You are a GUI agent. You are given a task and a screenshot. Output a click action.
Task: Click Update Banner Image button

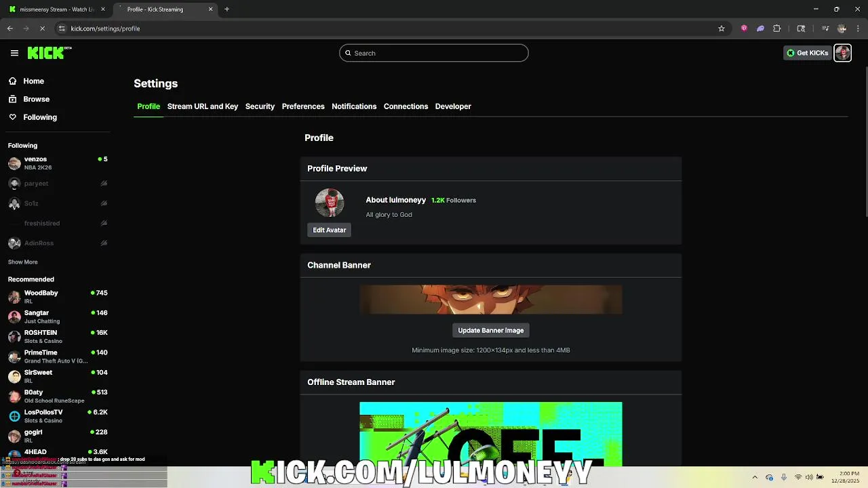491,330
